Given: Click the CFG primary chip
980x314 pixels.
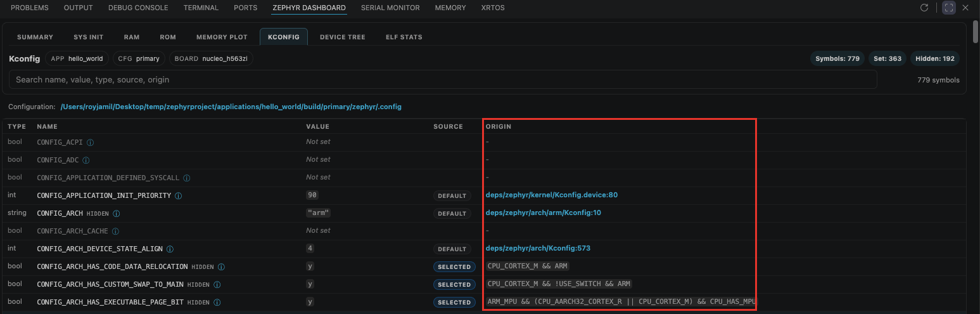Looking at the screenshot, I should pyautogui.click(x=139, y=58).
